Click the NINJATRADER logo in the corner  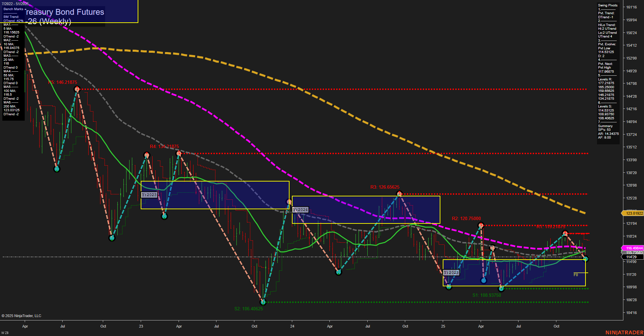point(624,332)
